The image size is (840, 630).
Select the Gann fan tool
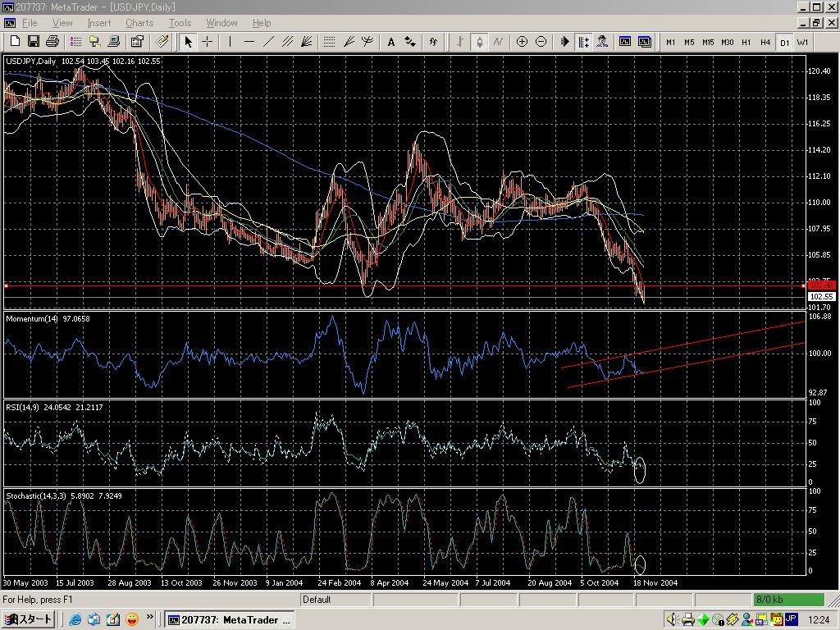point(349,42)
